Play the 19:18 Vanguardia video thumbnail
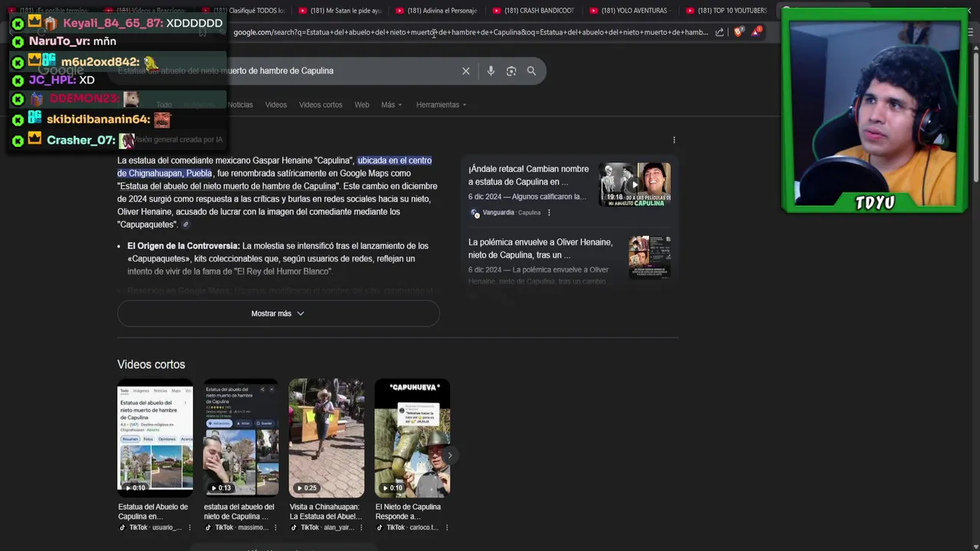Image resolution: width=980 pixels, height=551 pixels. point(635,184)
